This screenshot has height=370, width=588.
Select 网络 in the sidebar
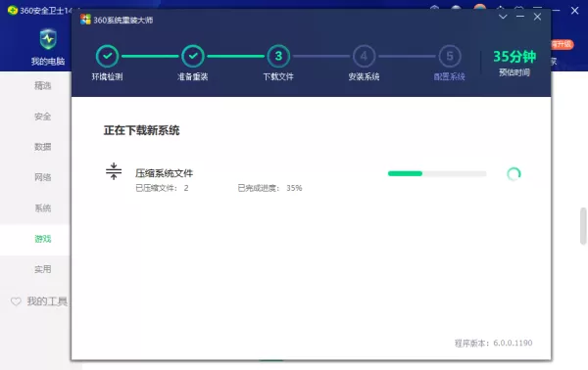point(43,177)
